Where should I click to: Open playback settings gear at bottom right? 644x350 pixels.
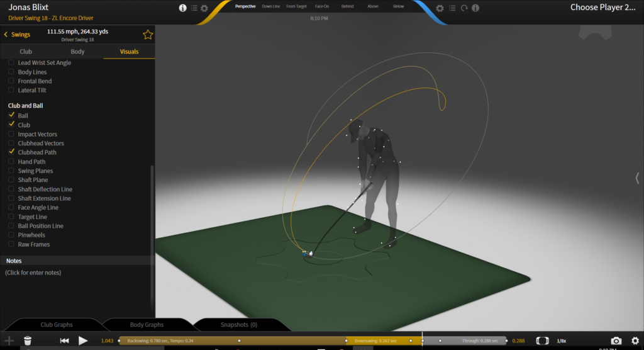coord(635,341)
